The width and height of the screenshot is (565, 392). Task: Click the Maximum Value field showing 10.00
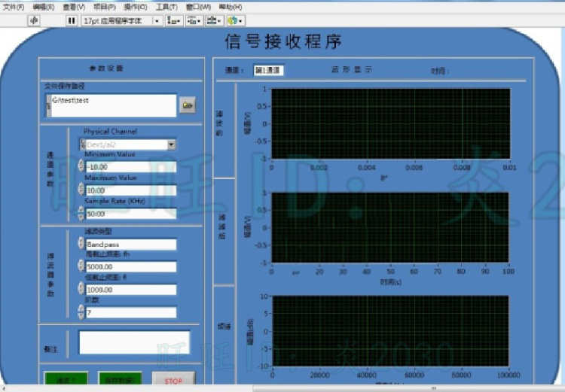(131, 190)
